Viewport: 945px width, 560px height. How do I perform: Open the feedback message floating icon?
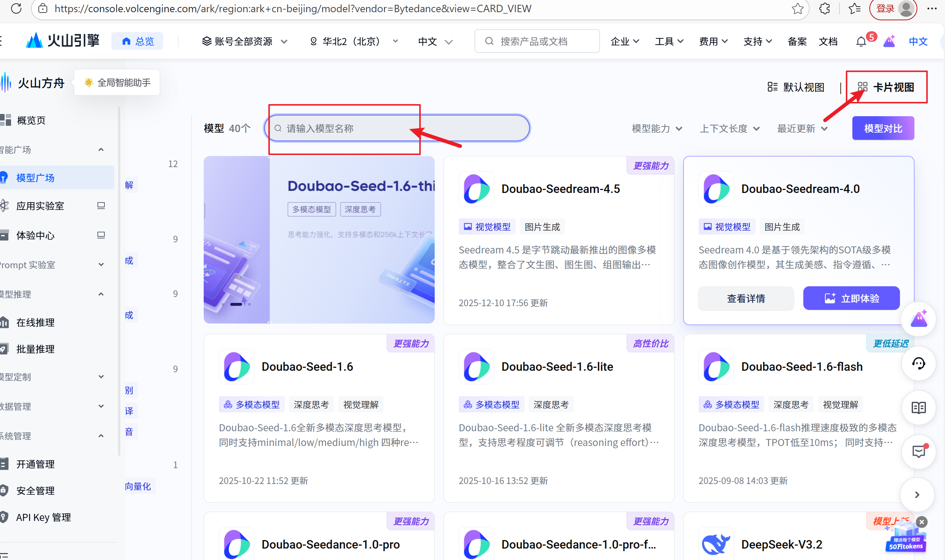coord(918,452)
